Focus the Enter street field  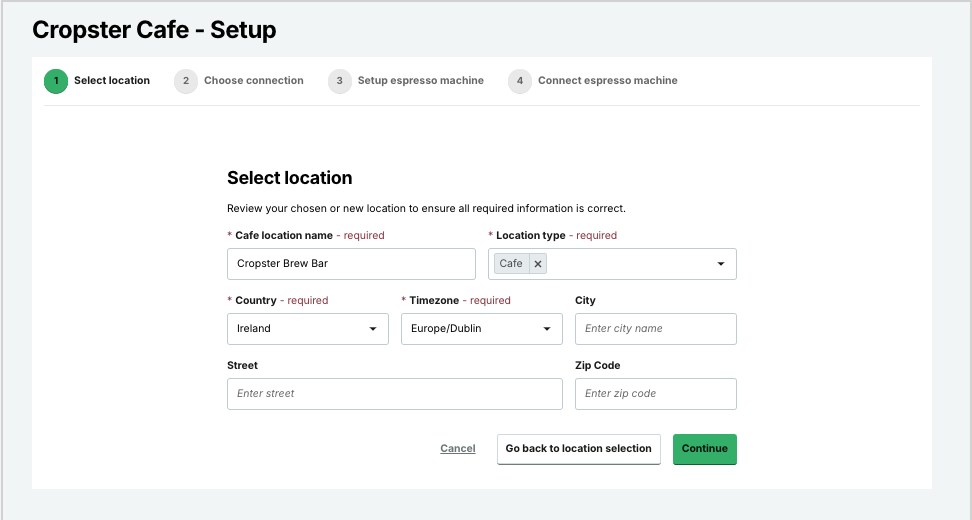395,394
